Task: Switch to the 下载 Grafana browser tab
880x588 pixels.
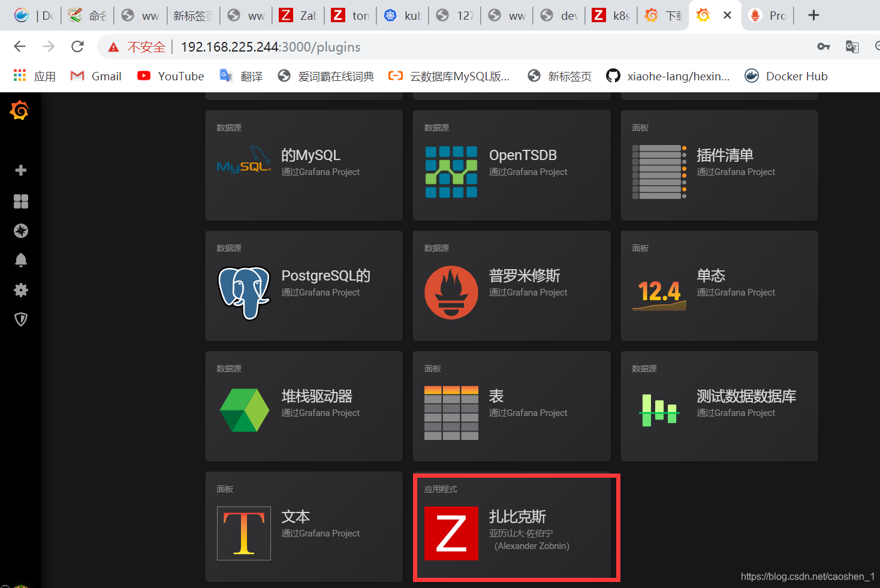Action: [x=663, y=16]
